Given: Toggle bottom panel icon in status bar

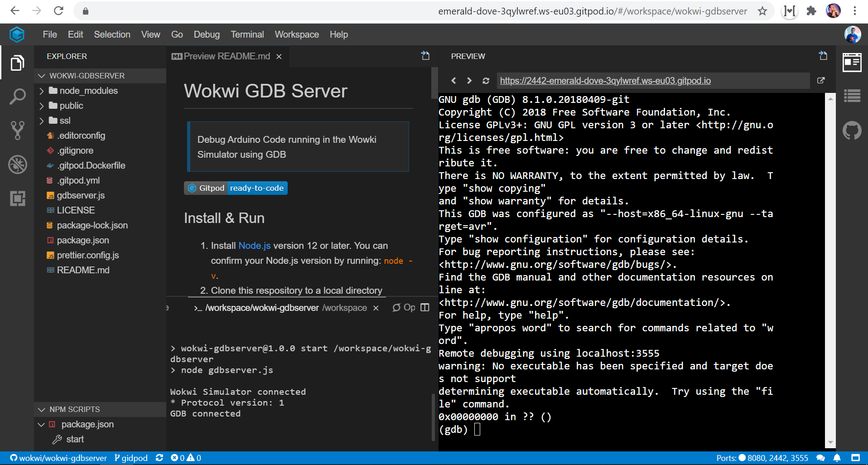Looking at the screenshot, I should pos(855,458).
